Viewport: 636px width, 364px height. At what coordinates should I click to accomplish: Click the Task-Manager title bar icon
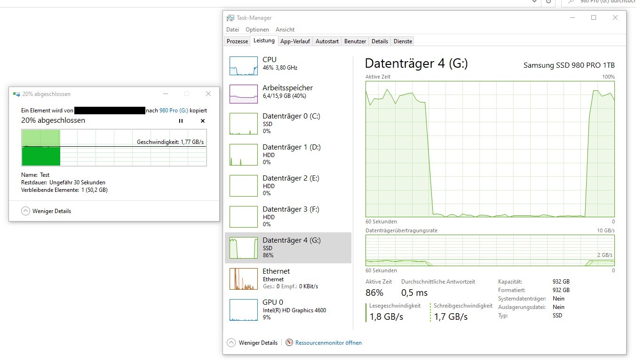[x=230, y=18]
